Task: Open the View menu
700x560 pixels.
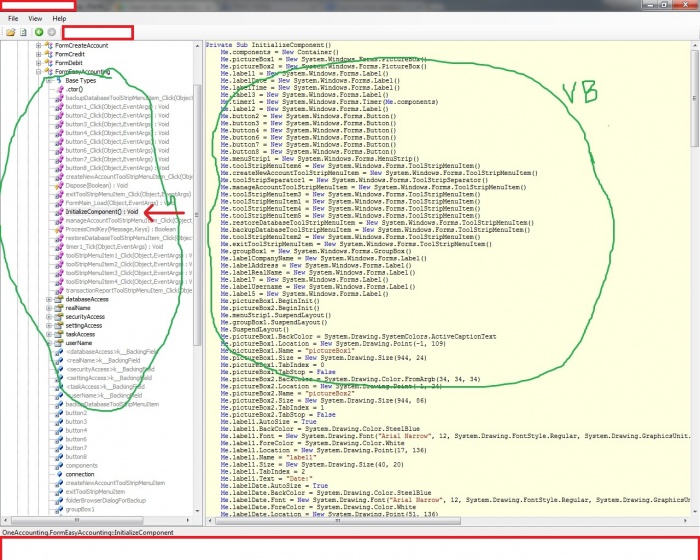Action: (35, 18)
